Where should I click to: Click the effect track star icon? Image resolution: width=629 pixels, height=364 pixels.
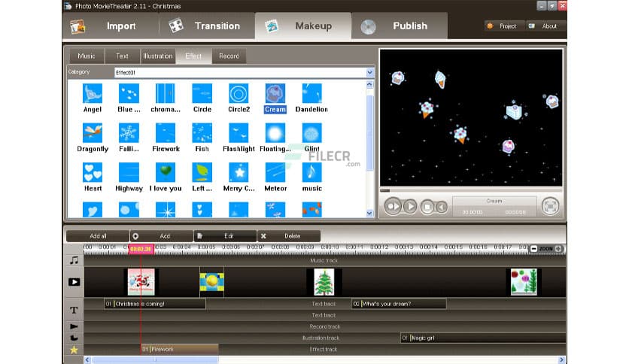(74, 350)
